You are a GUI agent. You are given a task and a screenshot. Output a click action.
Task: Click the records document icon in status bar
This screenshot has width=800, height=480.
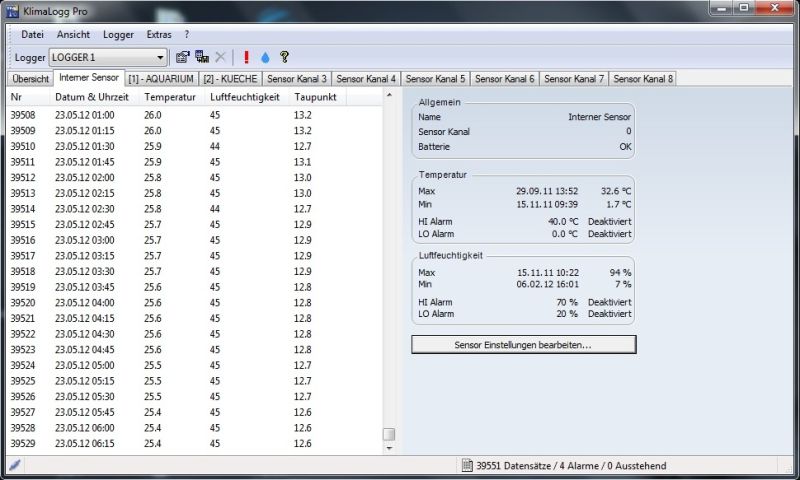point(467,465)
